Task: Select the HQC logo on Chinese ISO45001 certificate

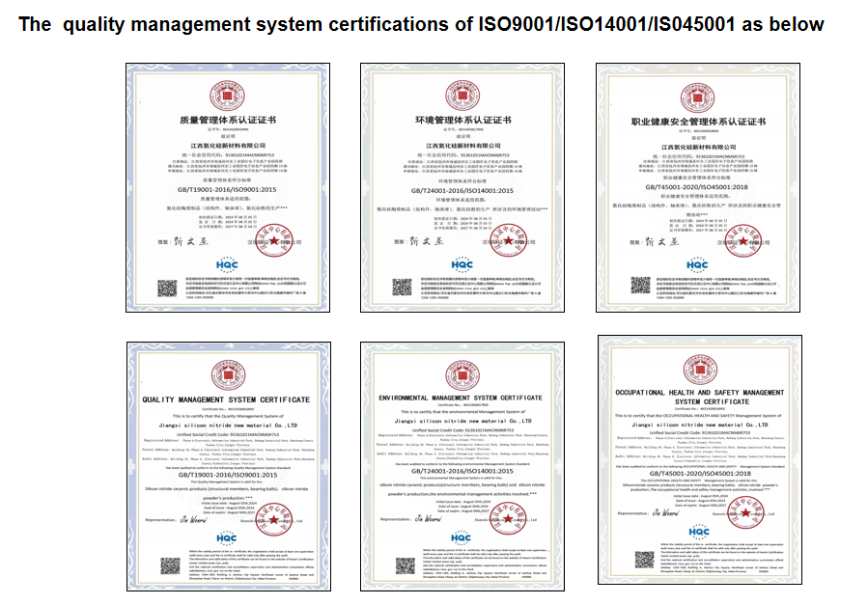Action: (x=697, y=265)
